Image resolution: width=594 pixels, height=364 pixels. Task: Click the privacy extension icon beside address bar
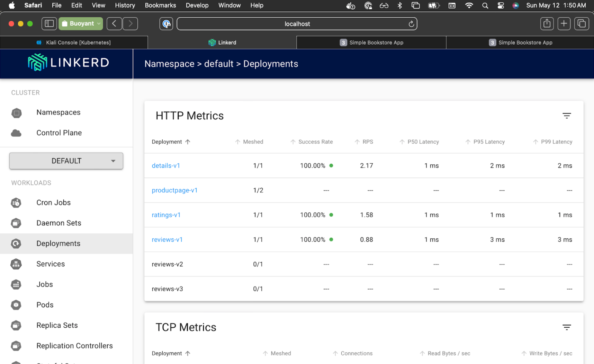pos(166,24)
